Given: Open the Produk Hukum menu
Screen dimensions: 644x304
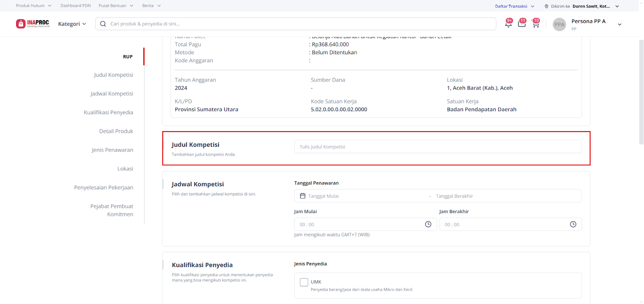Looking at the screenshot, I should 34,6.
